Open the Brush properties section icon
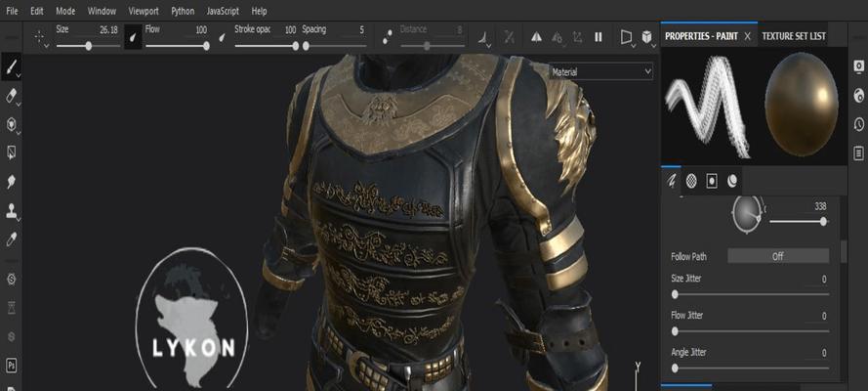The width and height of the screenshot is (868, 391). click(x=671, y=181)
